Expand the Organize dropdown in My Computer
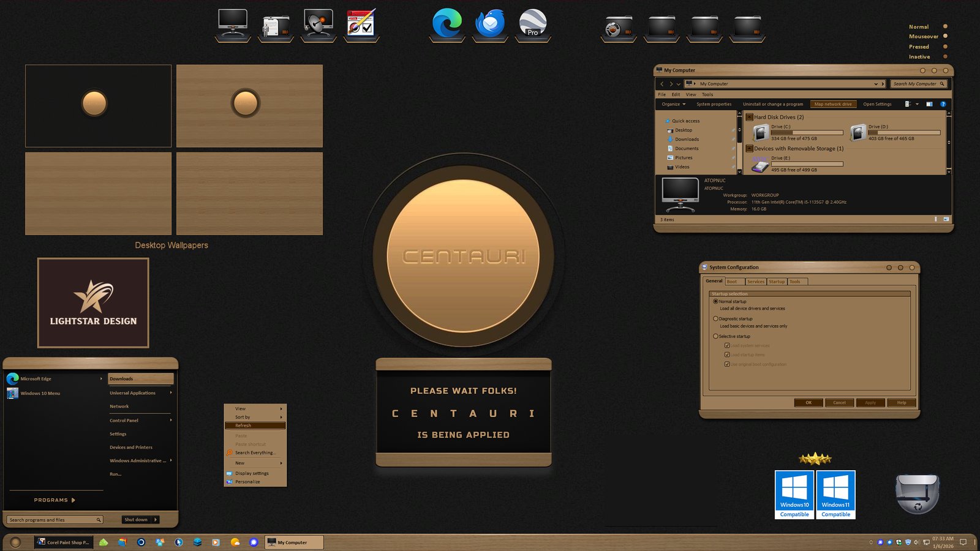The height and width of the screenshot is (551, 980). pyautogui.click(x=673, y=104)
